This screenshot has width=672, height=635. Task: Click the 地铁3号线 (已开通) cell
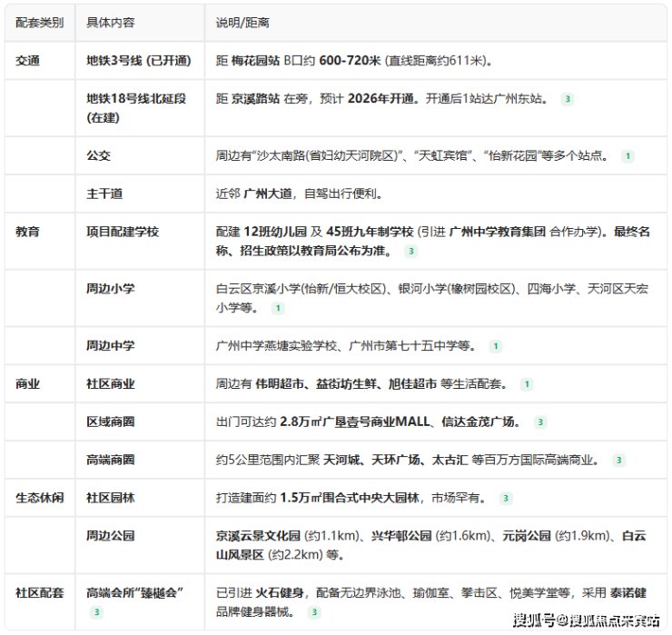[138, 61]
